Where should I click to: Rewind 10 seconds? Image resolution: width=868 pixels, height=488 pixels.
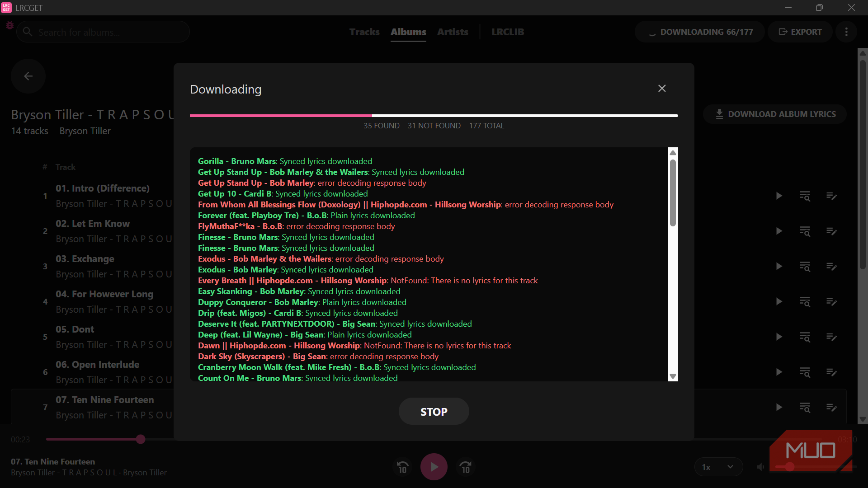[402, 467]
